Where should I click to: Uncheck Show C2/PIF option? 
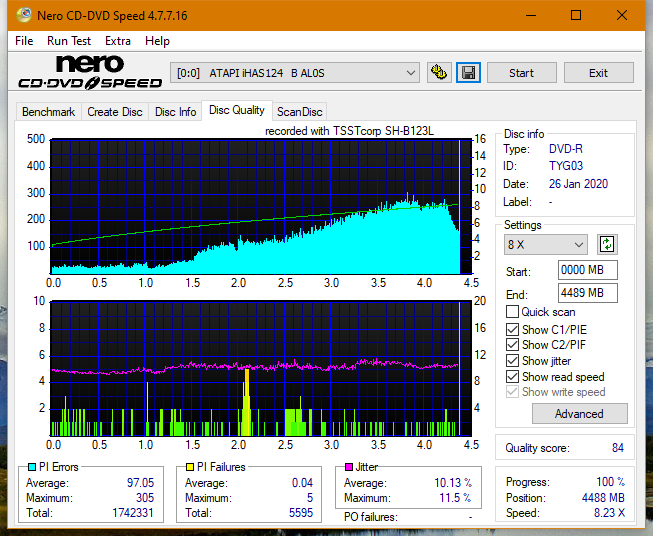512,345
